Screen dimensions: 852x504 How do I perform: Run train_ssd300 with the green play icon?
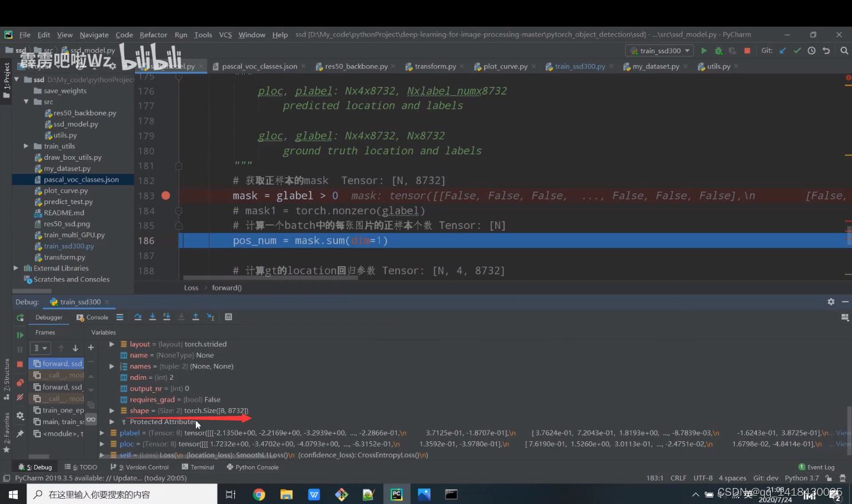pyautogui.click(x=703, y=51)
